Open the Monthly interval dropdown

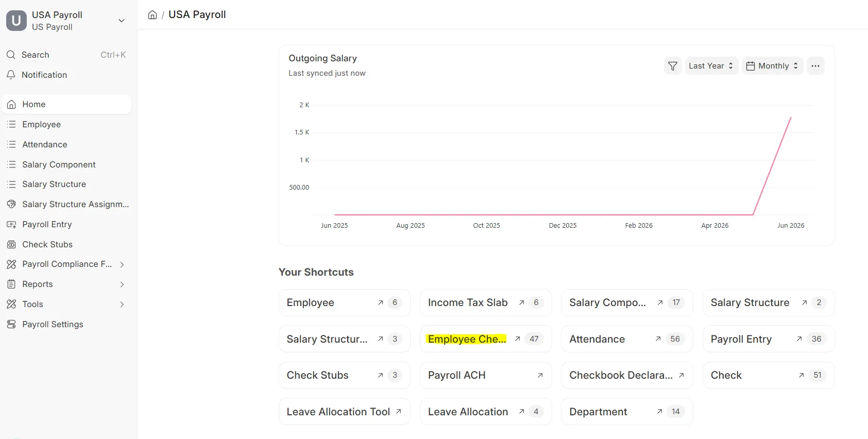coord(772,66)
